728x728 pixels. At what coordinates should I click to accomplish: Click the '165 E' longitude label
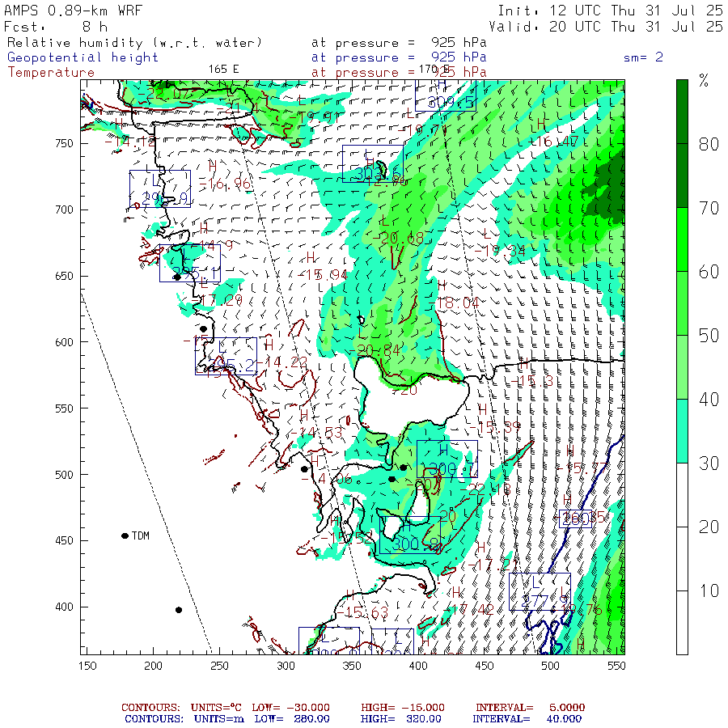[224, 70]
